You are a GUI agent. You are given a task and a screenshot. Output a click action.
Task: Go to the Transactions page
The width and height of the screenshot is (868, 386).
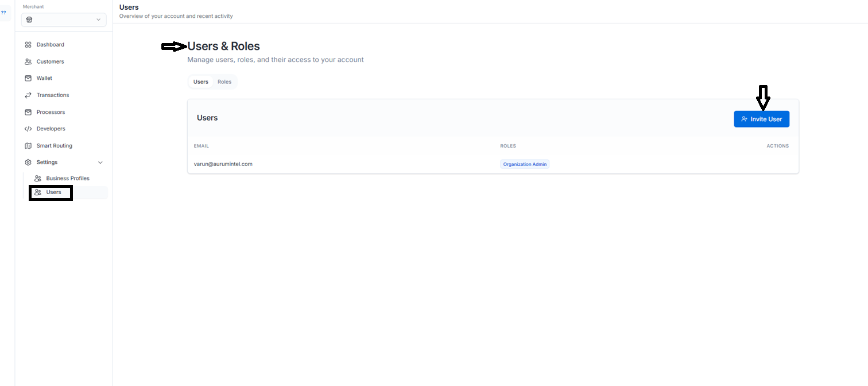[x=53, y=95]
